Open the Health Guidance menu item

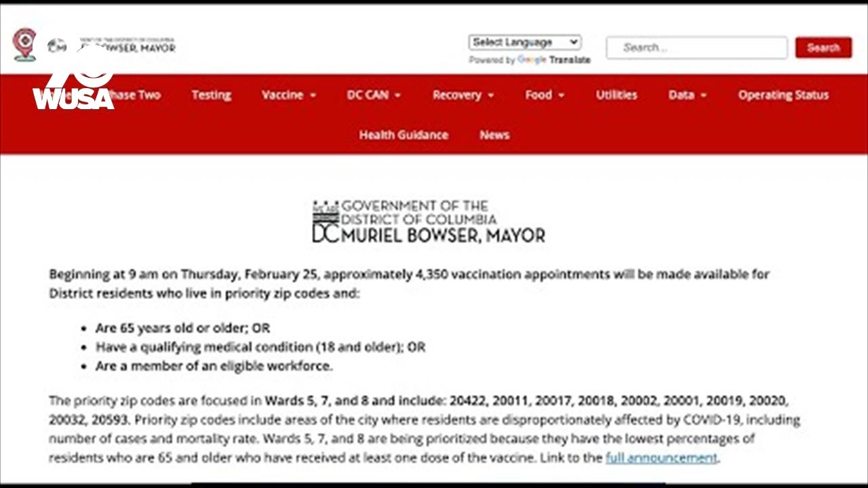tap(403, 135)
